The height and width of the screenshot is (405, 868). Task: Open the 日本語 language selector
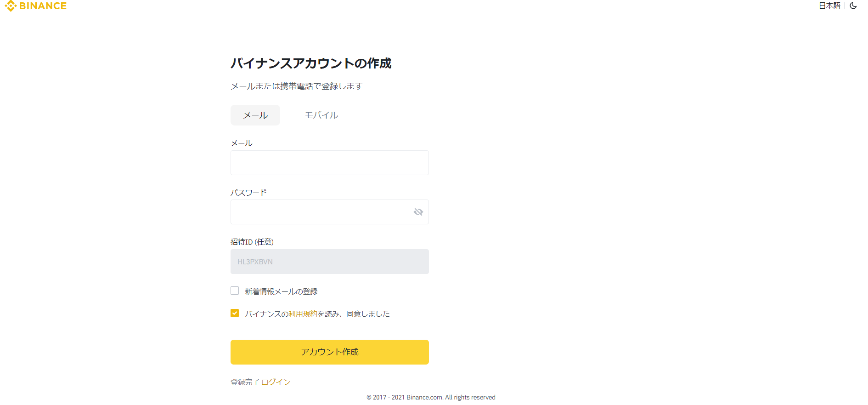click(829, 6)
